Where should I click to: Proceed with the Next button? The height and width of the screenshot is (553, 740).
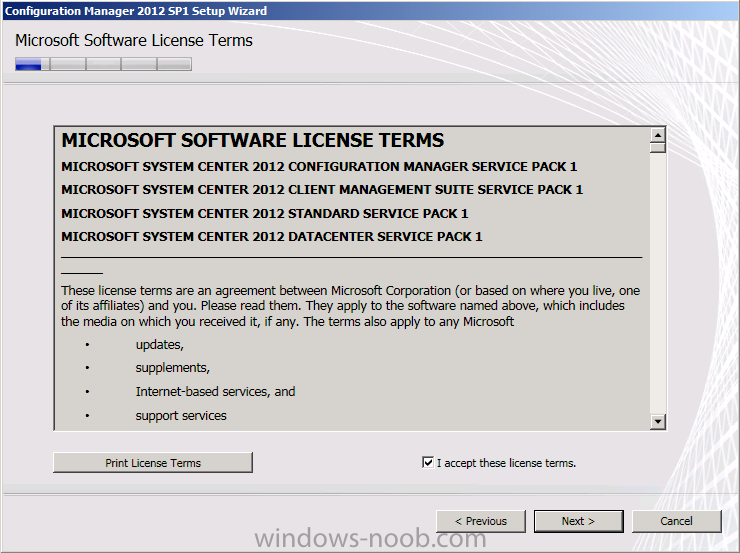[579, 521]
